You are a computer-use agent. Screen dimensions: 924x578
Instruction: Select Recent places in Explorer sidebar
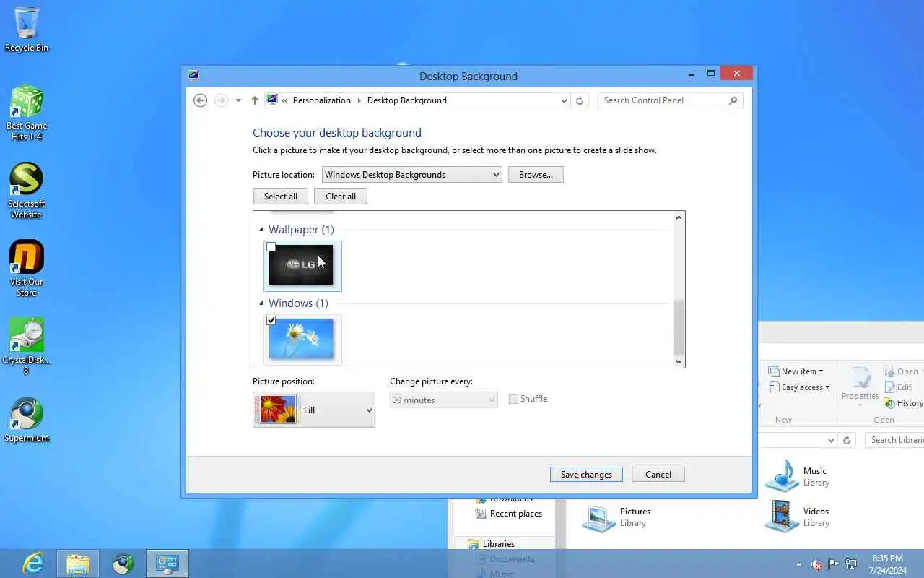[x=510, y=514]
